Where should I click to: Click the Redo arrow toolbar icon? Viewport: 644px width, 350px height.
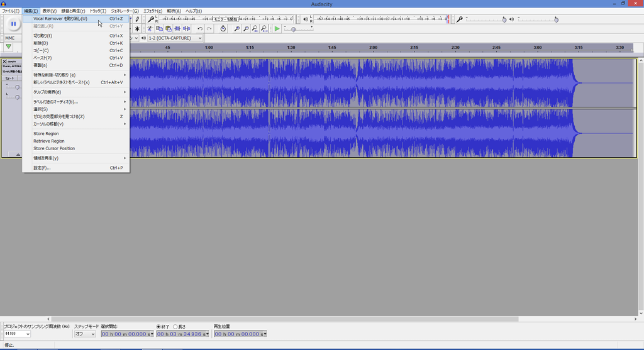(209, 29)
